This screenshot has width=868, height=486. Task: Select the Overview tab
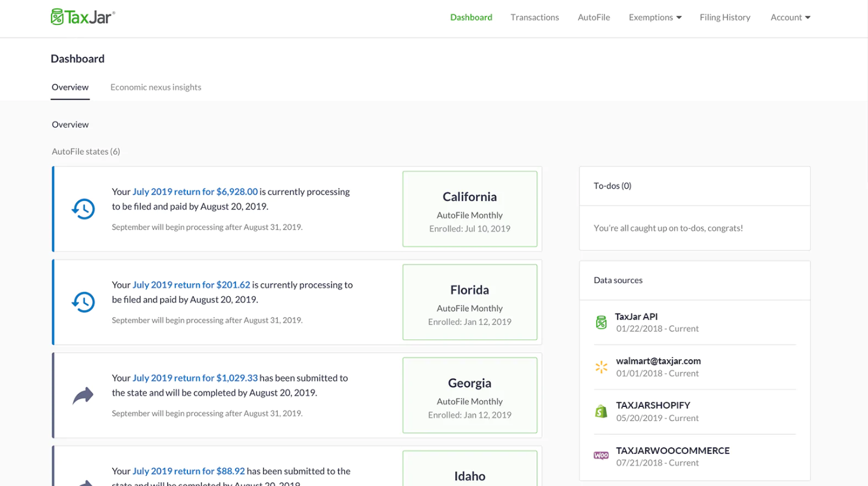(70, 87)
